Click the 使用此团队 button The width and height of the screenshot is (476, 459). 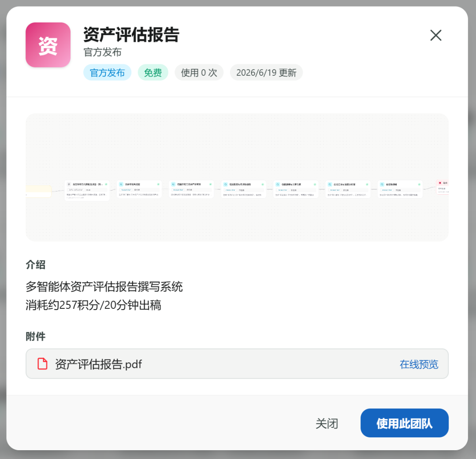[x=404, y=423]
